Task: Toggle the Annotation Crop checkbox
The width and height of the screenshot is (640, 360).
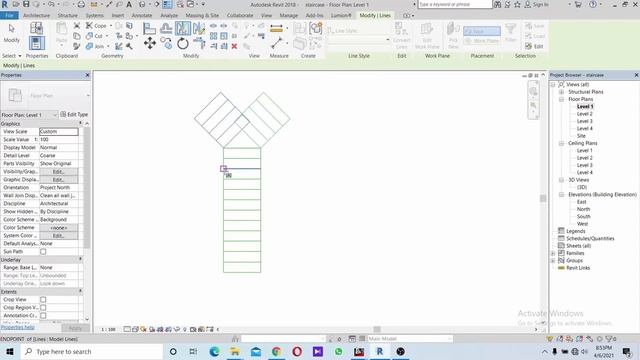Action: (43, 316)
